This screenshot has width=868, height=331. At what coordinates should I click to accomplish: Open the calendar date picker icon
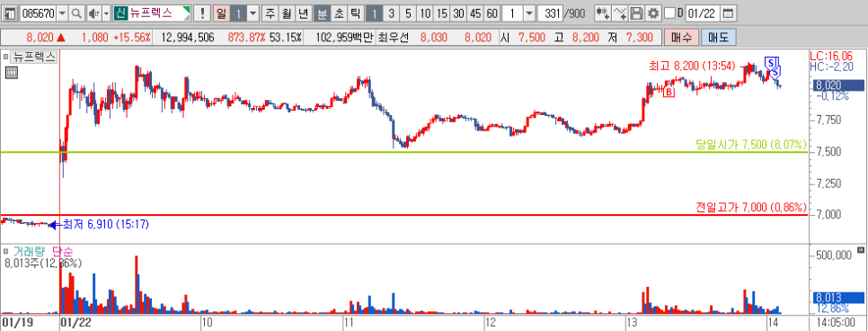point(729,13)
